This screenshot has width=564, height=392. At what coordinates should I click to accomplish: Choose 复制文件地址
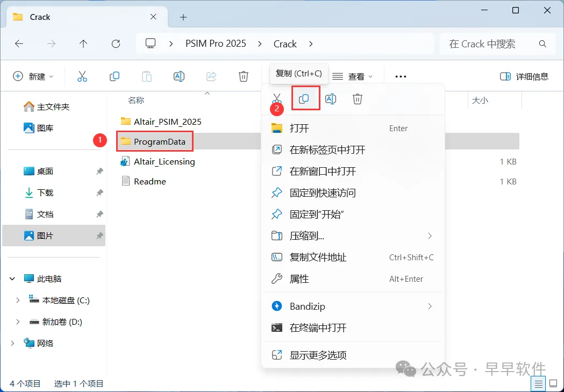pos(353,258)
